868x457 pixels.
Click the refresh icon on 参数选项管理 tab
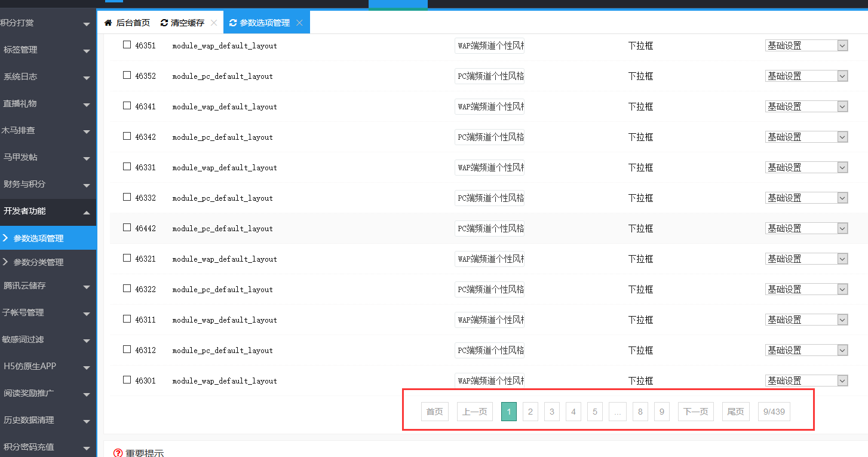(x=234, y=23)
